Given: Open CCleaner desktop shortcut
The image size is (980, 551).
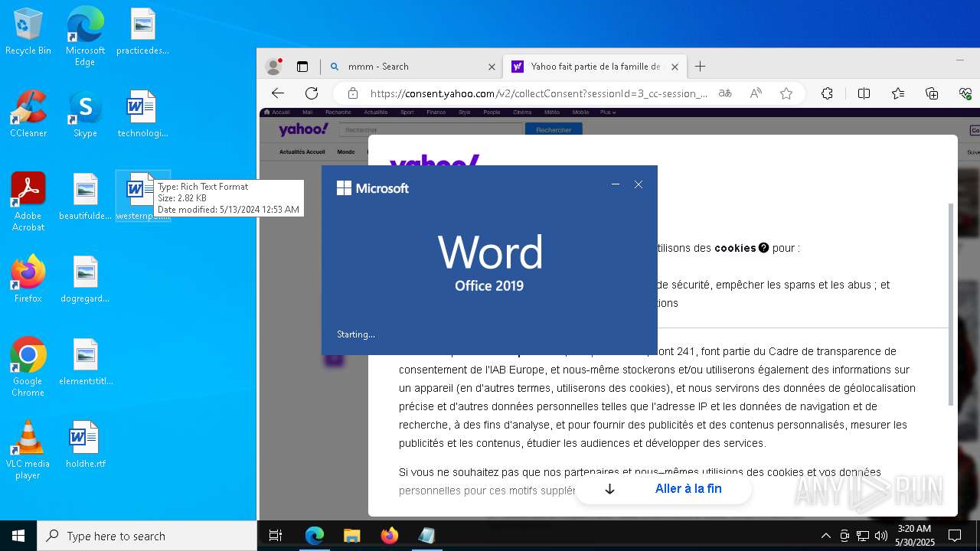Looking at the screenshot, I should tap(28, 114).
